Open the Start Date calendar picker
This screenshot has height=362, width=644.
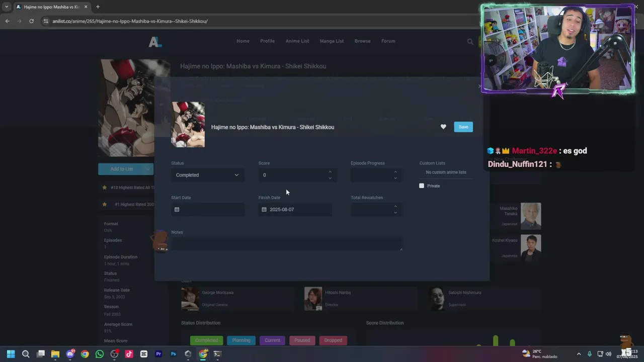tap(177, 209)
